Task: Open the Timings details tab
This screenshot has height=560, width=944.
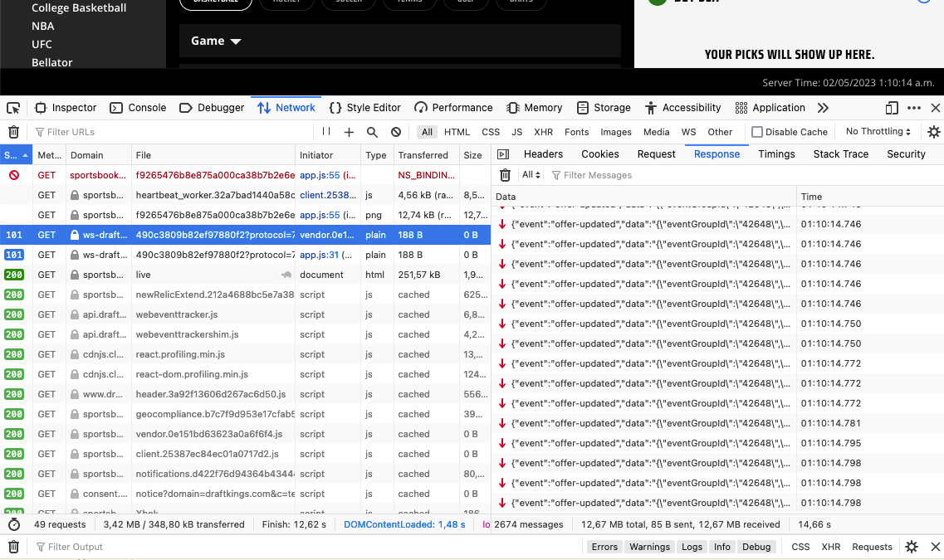Action: click(x=776, y=154)
